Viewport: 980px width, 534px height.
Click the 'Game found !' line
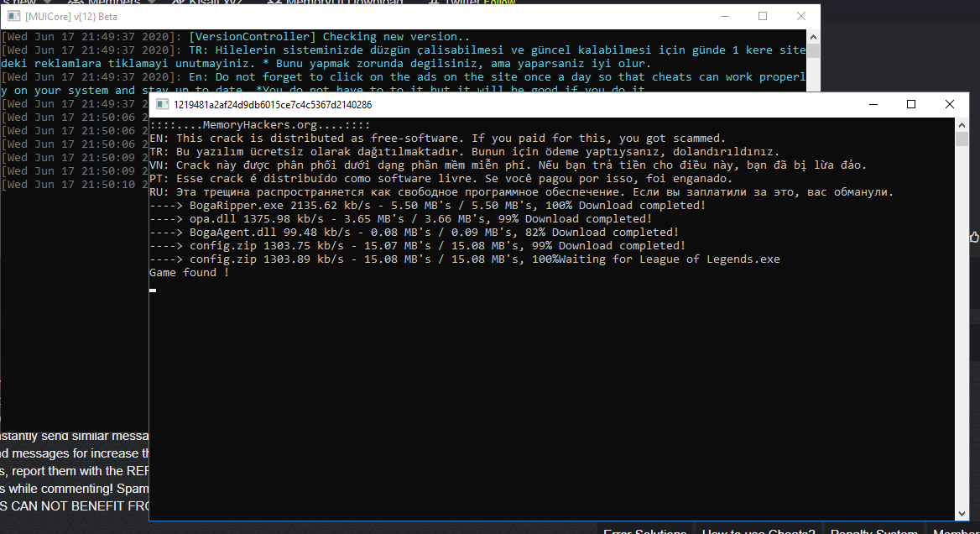[x=190, y=273]
